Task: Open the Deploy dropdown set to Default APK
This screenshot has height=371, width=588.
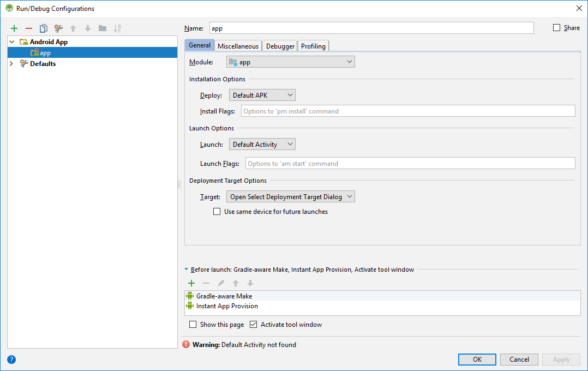Action: coord(262,95)
